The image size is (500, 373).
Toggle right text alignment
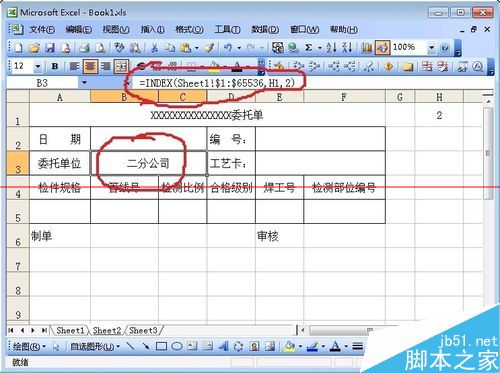coord(106,66)
